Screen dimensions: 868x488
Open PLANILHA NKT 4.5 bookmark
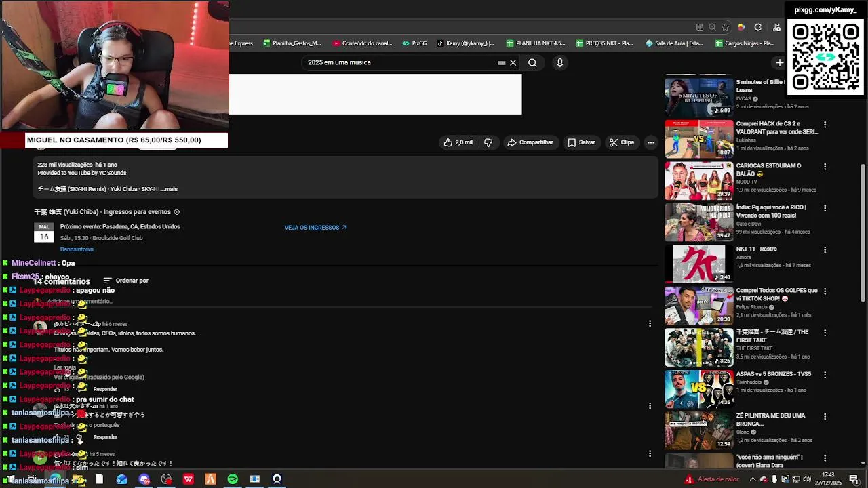(536, 43)
